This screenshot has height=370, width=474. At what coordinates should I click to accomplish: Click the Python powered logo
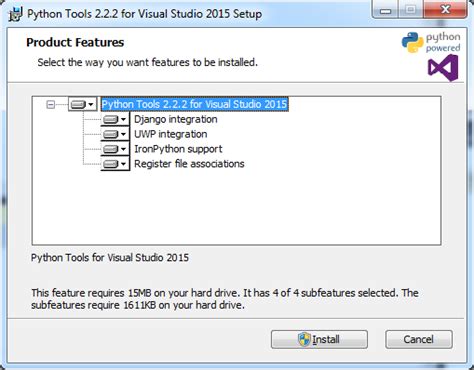pyautogui.click(x=431, y=42)
